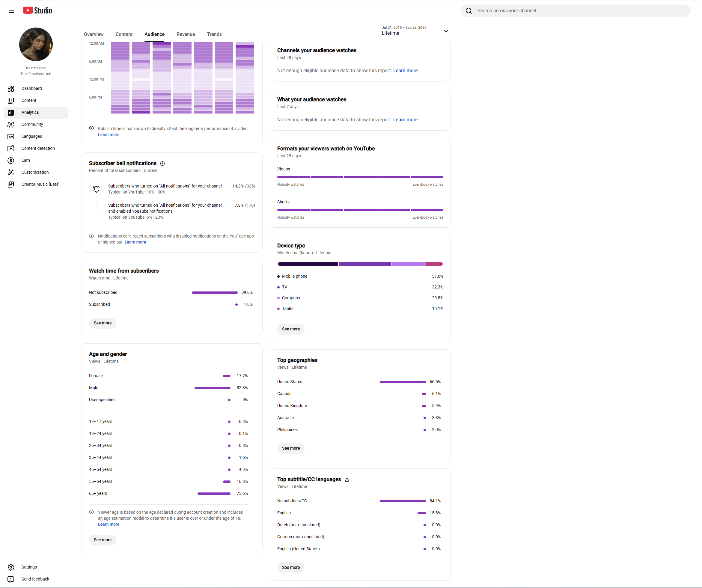Click the Community sidebar icon

[11, 125]
